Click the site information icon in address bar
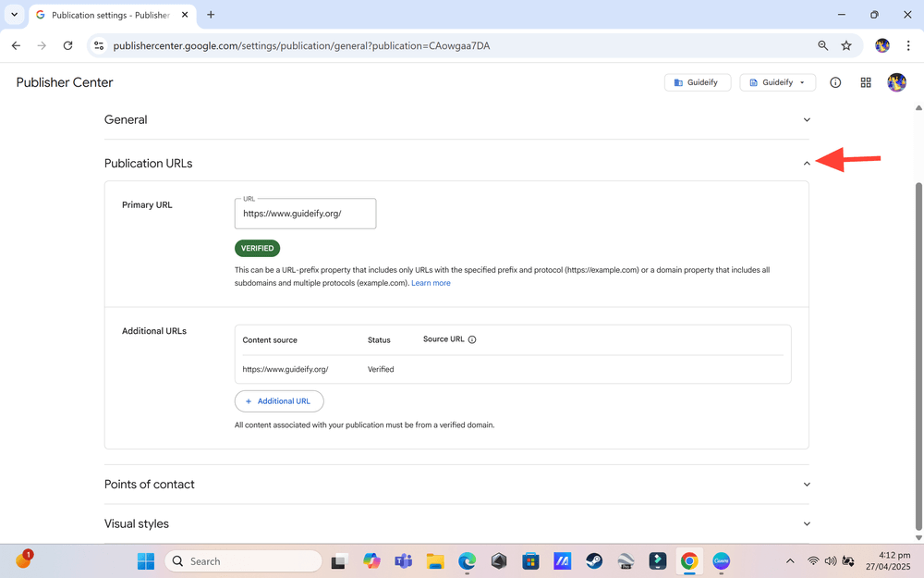The width and height of the screenshot is (924, 578). pyautogui.click(x=99, y=45)
